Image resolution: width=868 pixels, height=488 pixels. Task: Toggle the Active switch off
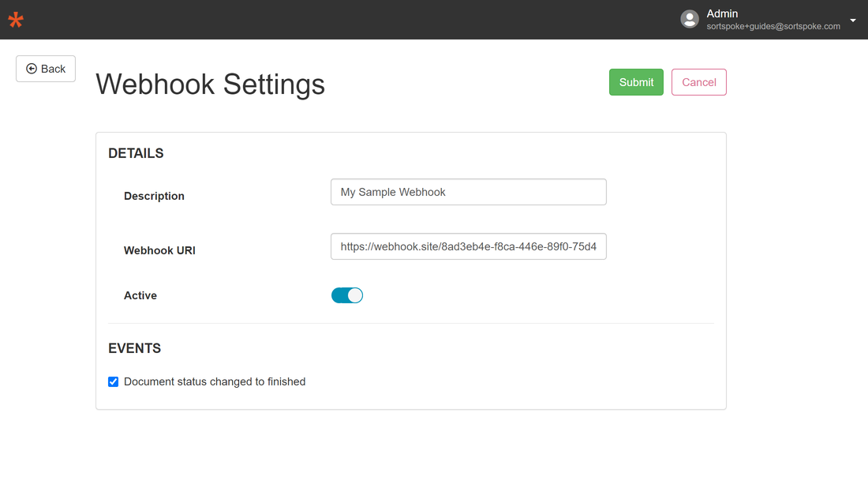[x=347, y=295]
